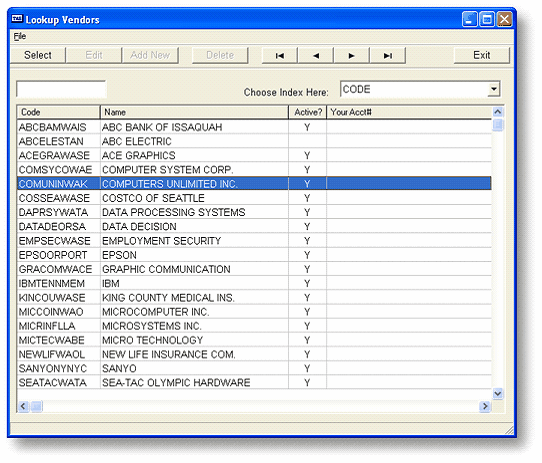The image size is (542, 463).
Task: Click the Name column header
Action: pyautogui.click(x=194, y=112)
